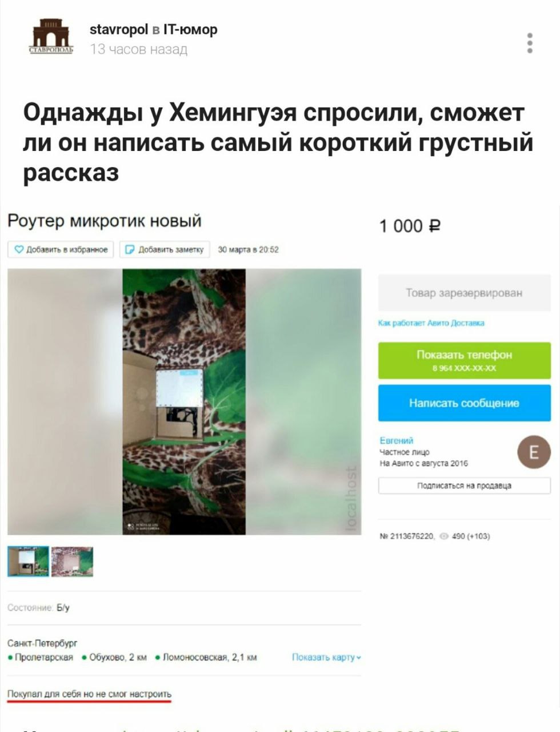Click the stavropol author name
The height and width of the screenshot is (732, 560).
coord(118,29)
